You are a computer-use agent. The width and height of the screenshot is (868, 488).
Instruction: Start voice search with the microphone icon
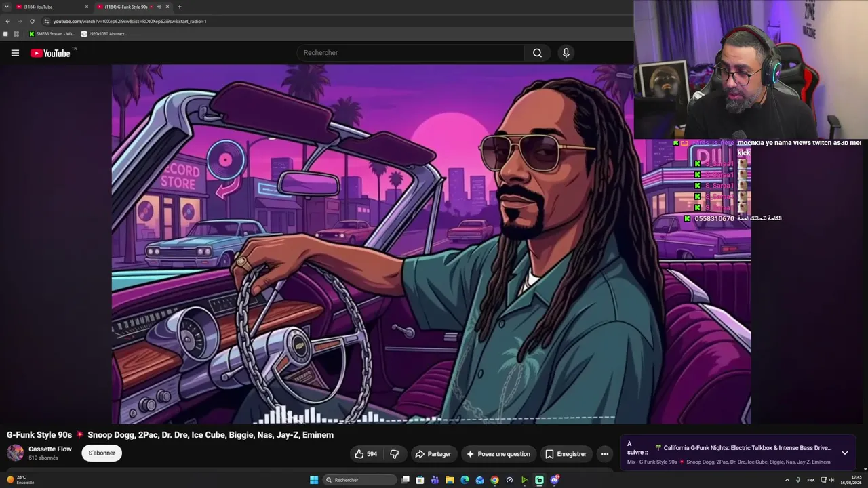point(566,53)
